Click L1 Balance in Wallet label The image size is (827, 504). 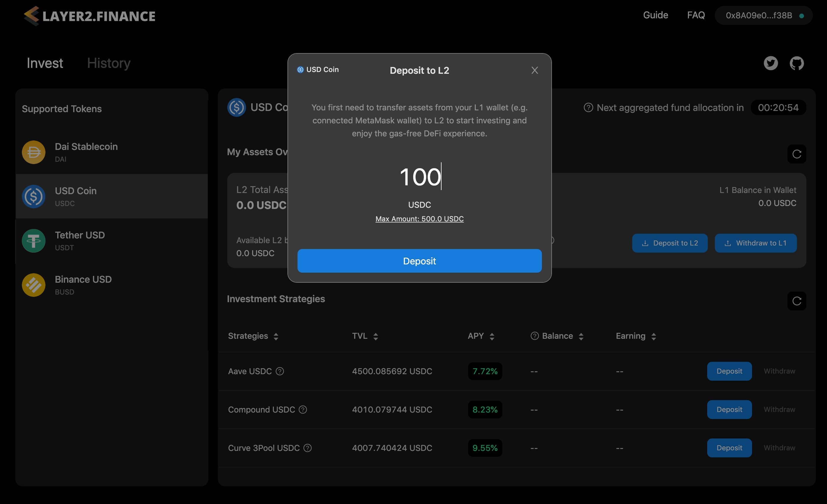coord(758,190)
